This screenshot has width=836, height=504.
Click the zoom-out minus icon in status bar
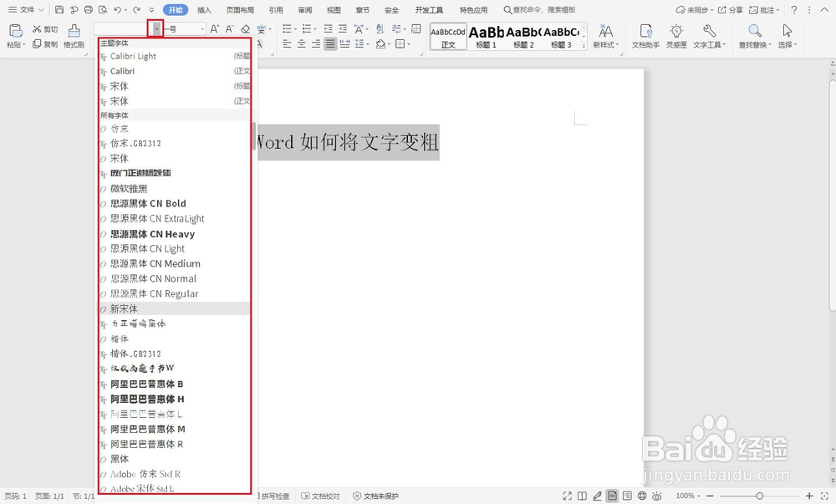pos(710,496)
